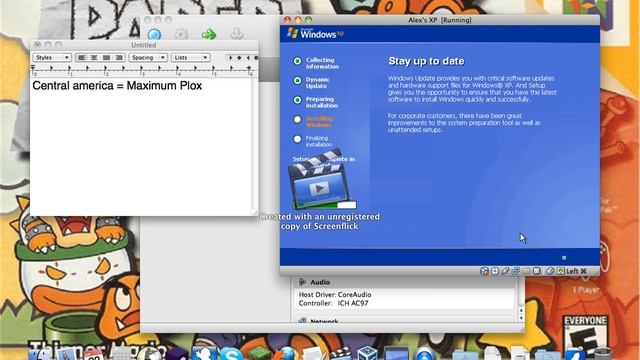640x360 pixels.
Task: Click in the TextEdit document after 'Maximum Plox'
Action: 203,86
